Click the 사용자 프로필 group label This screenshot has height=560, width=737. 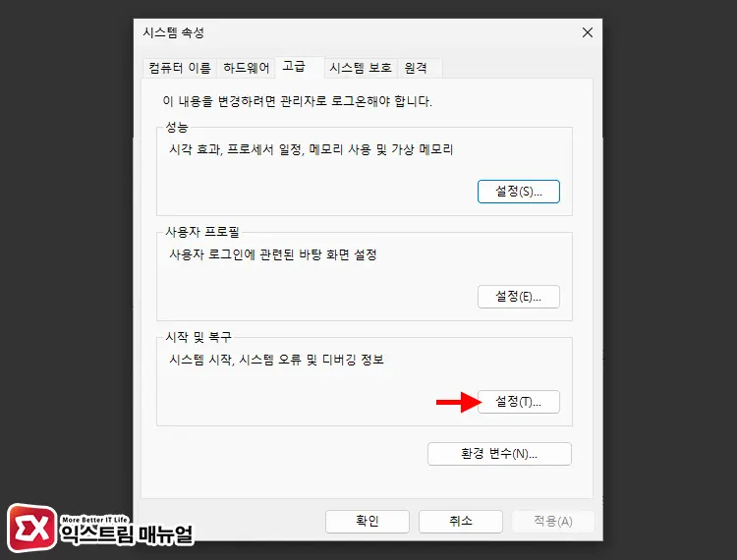(202, 232)
